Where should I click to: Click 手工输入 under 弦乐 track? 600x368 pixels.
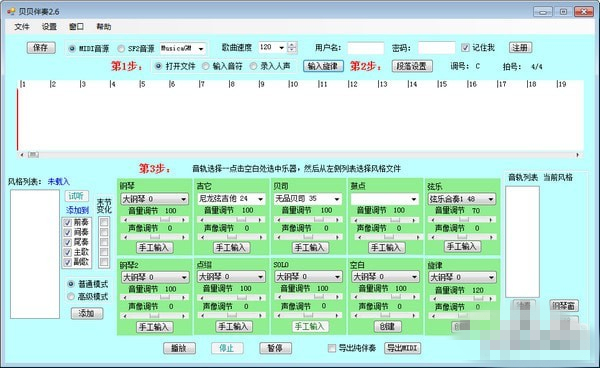point(462,246)
